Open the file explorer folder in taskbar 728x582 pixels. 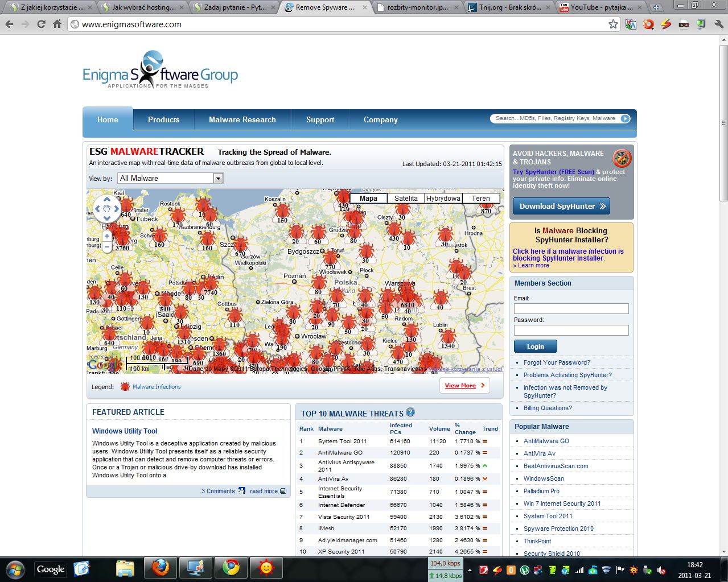click(x=125, y=568)
